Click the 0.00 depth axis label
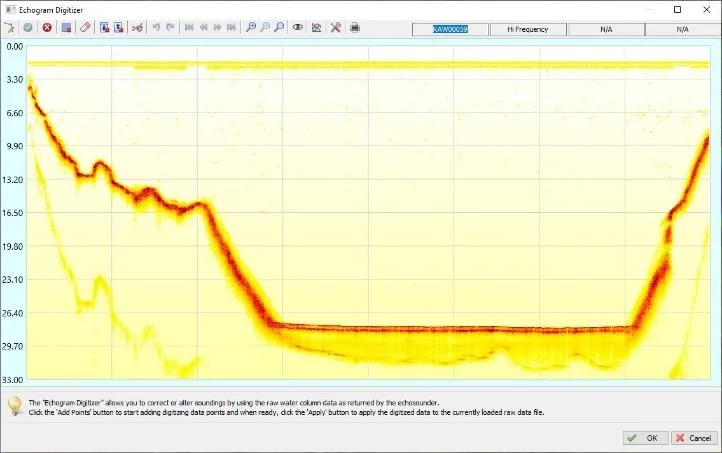 [x=15, y=46]
